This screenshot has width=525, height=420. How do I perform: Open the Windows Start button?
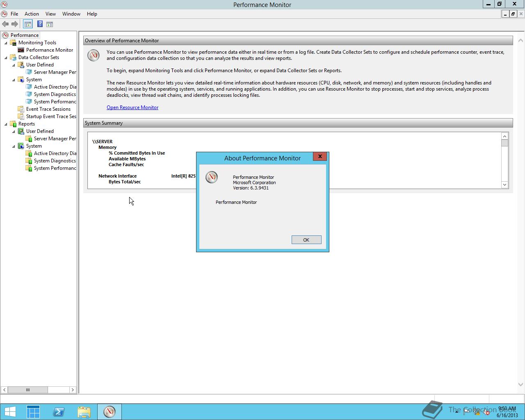click(x=10, y=412)
